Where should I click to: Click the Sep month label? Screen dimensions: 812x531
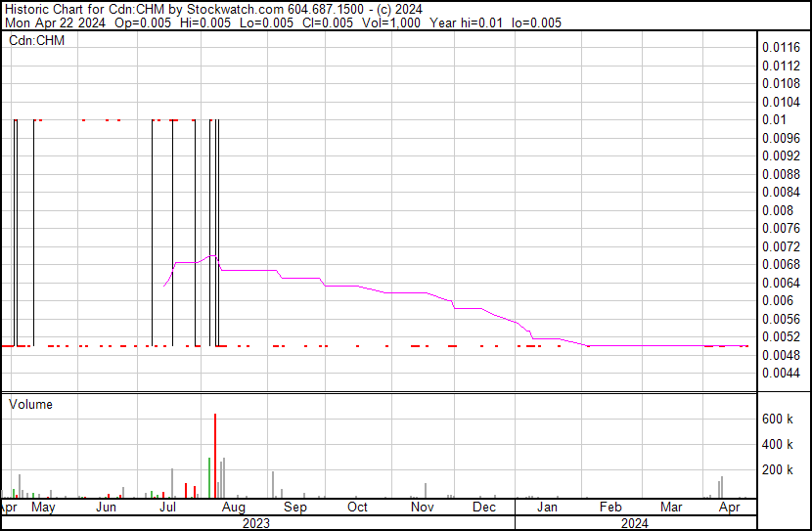click(295, 508)
